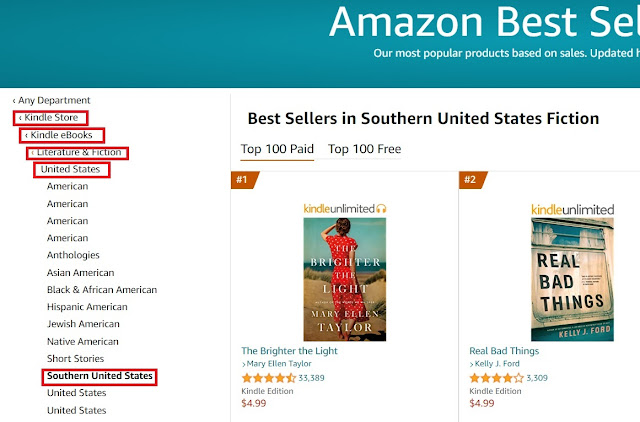
Task: Select the Top 100 Paid tab
Action: click(277, 149)
